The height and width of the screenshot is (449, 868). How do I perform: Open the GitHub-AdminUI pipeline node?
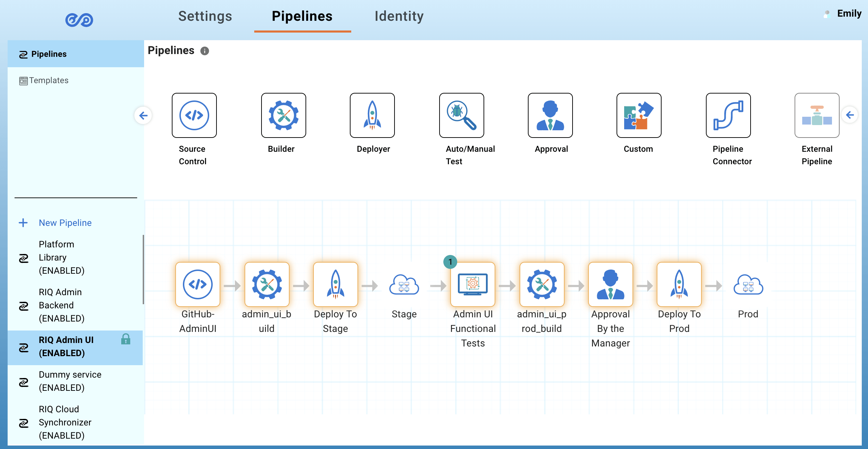(197, 284)
